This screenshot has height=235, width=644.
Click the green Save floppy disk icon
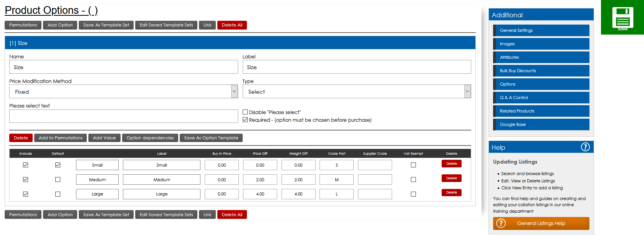(622, 17)
